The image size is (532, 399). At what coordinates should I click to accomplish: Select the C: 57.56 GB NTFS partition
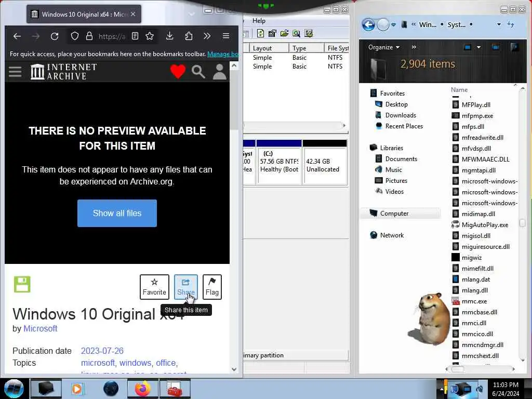pos(279,162)
